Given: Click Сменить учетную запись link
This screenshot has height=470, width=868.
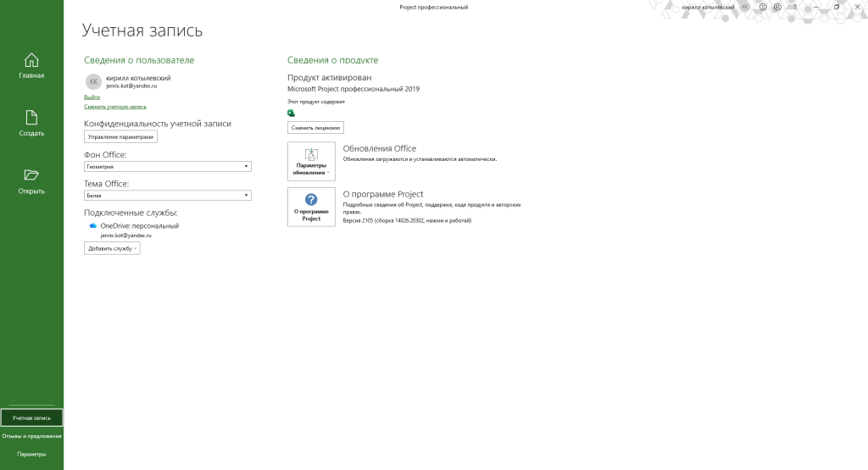Looking at the screenshot, I should (x=115, y=107).
